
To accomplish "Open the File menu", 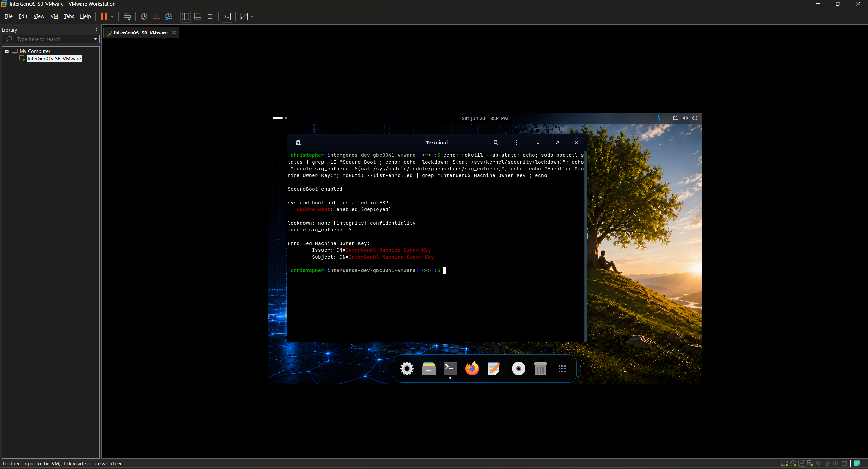I will (8, 16).
